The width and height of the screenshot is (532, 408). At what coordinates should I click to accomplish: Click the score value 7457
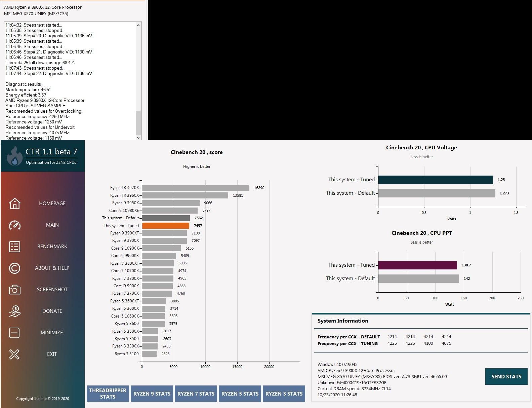pos(198,226)
